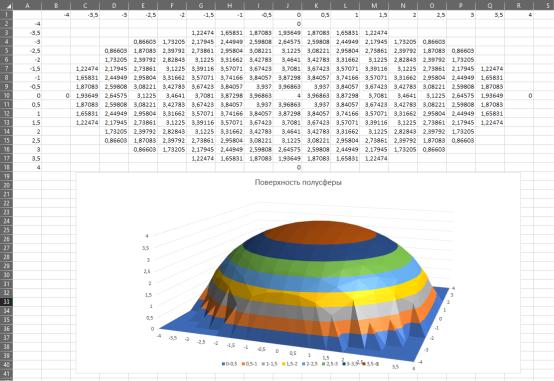Click cell I9 with value 3,937

pyautogui.click(x=258, y=87)
